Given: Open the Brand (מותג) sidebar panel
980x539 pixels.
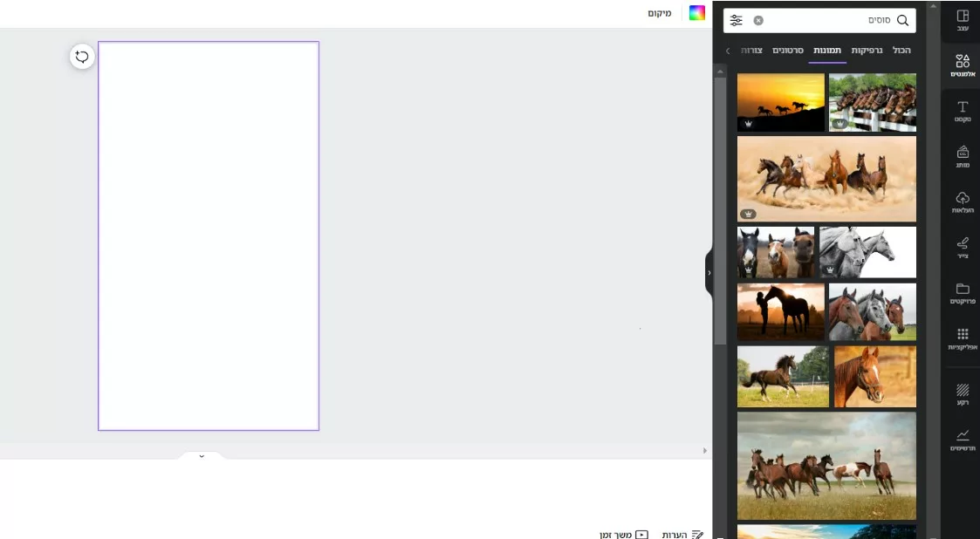Looking at the screenshot, I should (963, 157).
